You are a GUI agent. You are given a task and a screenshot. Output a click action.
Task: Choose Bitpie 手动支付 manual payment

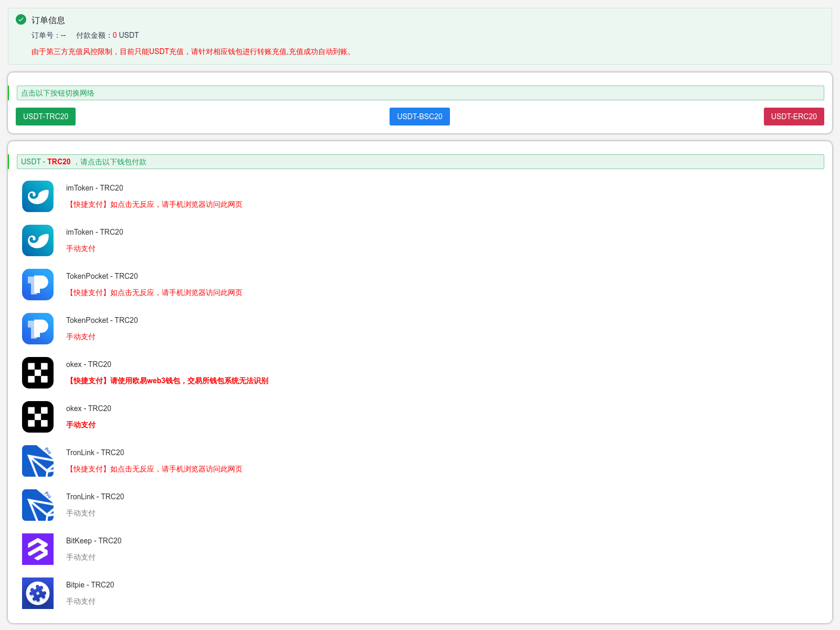(81, 602)
